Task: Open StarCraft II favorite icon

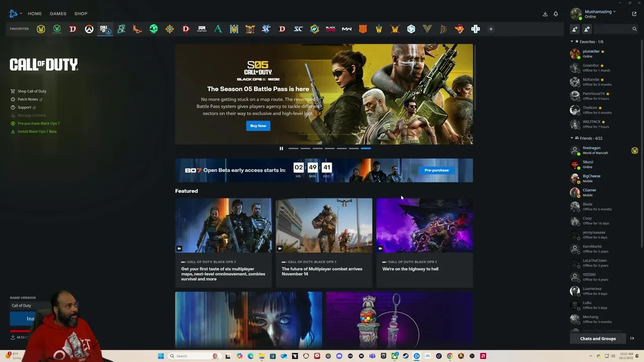Action: (x=266, y=29)
